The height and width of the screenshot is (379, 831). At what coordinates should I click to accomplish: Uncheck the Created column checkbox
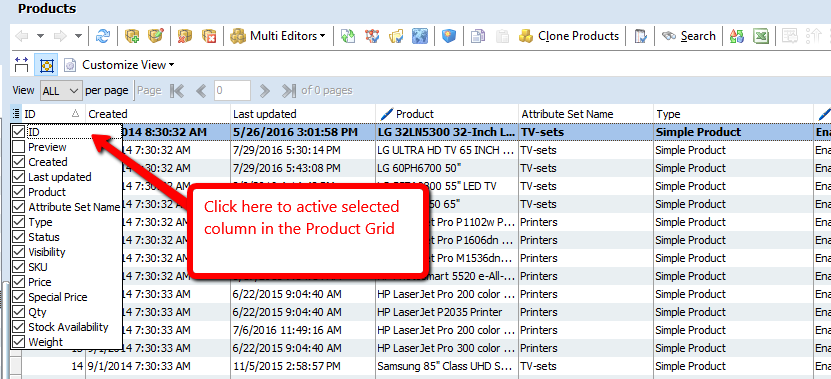pyautogui.click(x=19, y=162)
